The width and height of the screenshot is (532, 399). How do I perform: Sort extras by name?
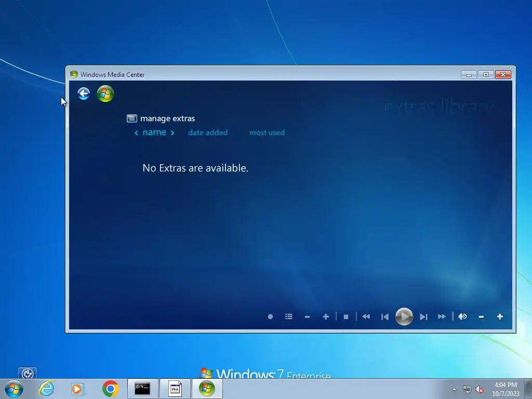coord(154,132)
